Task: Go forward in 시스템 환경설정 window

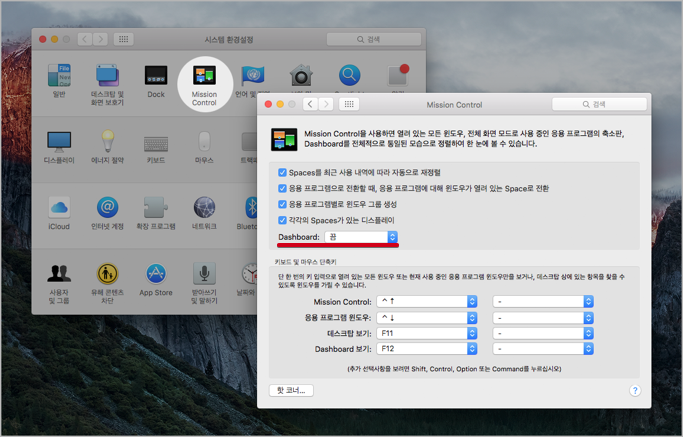Action: pos(101,39)
